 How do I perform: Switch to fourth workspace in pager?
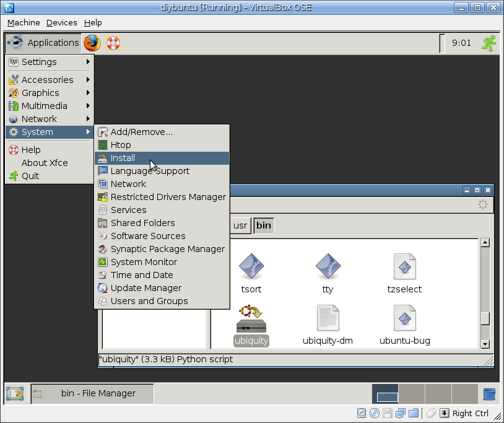[x=465, y=394]
